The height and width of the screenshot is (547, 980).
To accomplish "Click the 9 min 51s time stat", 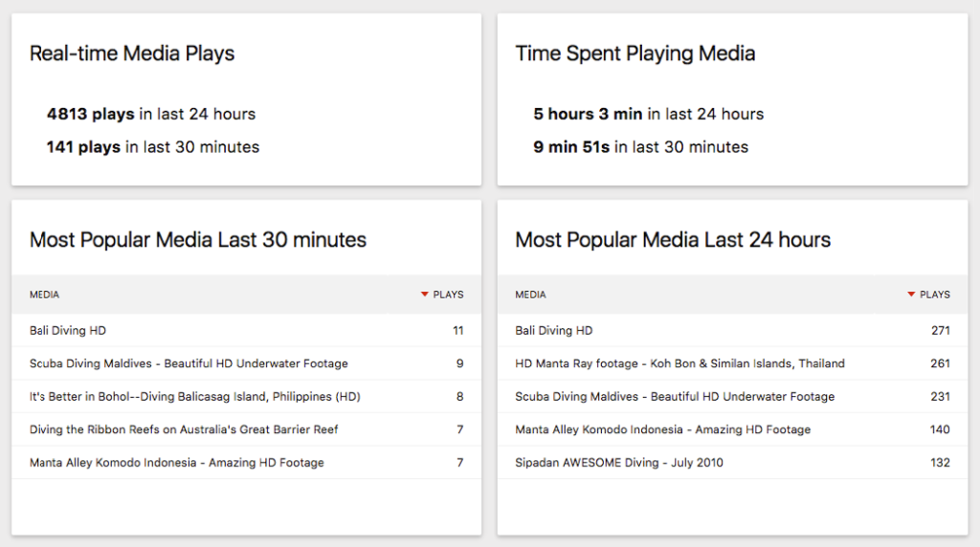I will 640,147.
